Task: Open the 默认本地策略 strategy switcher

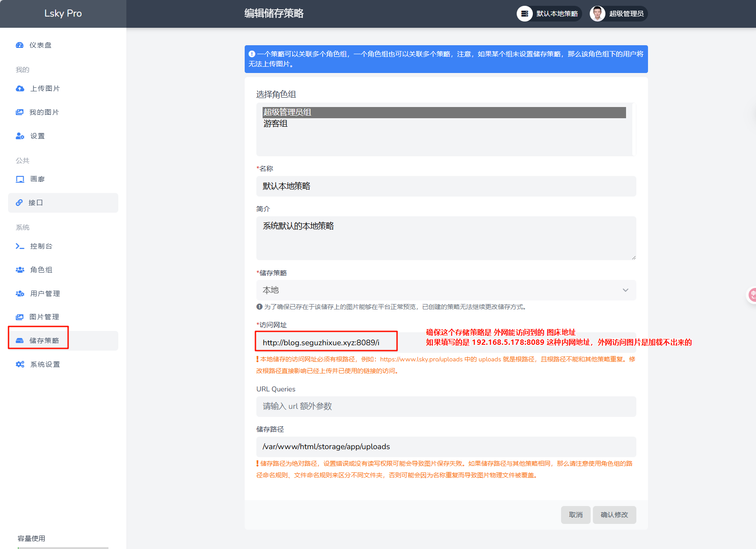Action: pyautogui.click(x=549, y=14)
